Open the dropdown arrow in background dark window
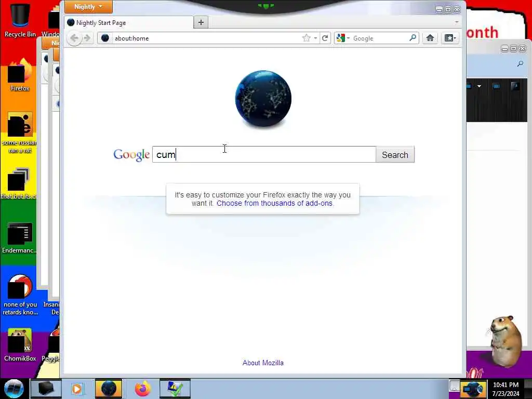This screenshot has height=399, width=532. coord(479,86)
